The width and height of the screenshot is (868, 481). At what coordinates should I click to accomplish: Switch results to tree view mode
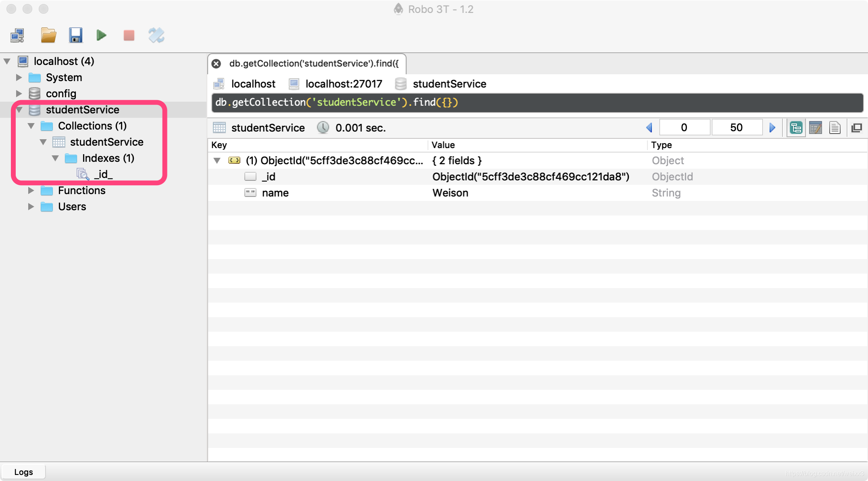796,128
